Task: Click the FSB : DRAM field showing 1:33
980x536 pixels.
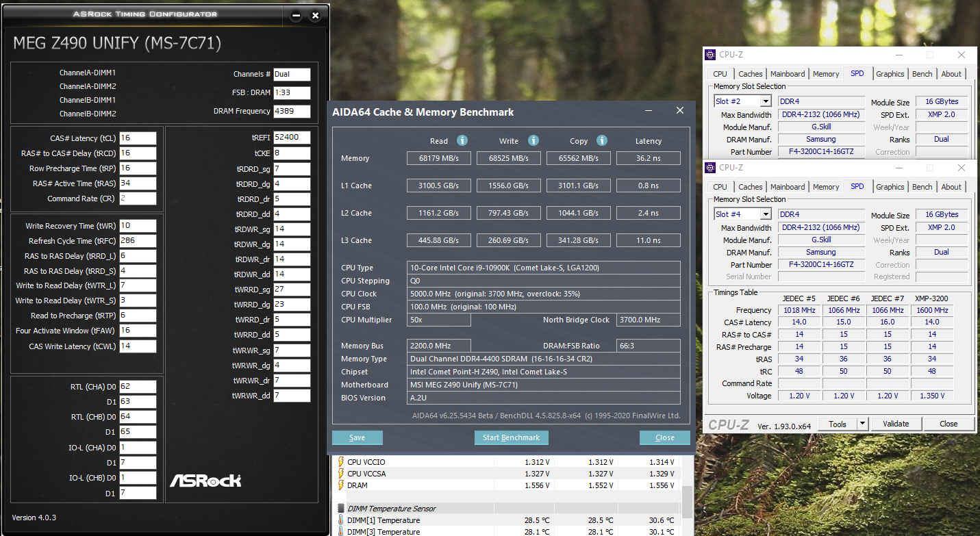Action: tap(292, 92)
